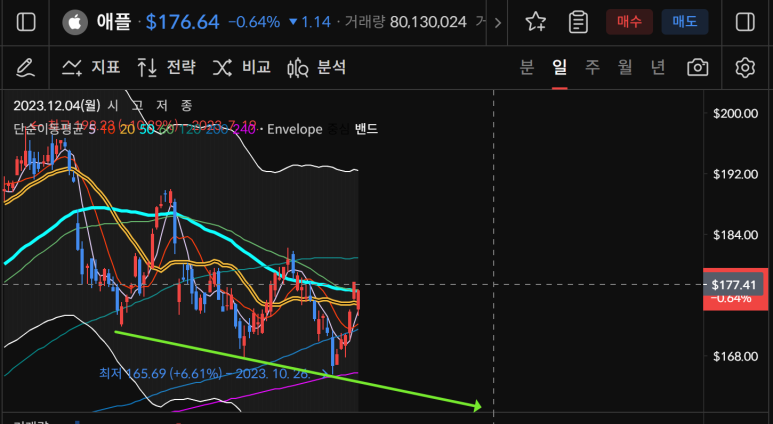Click the $184.00 price axis label
773x424 pixels.
(x=736, y=235)
